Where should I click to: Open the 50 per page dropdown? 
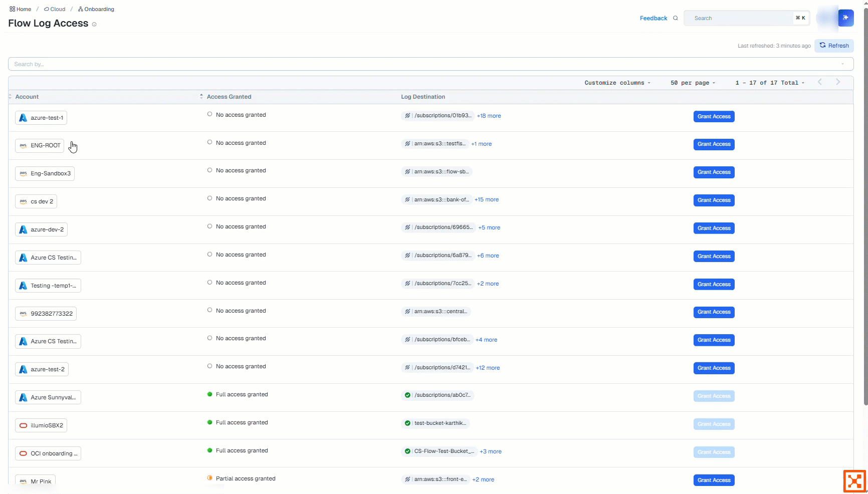pos(693,83)
